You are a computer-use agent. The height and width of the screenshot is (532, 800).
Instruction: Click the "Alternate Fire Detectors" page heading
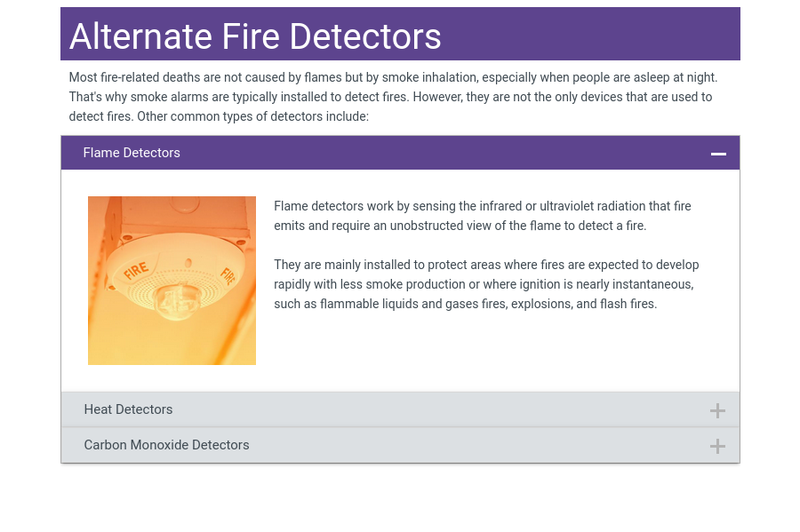255,36
